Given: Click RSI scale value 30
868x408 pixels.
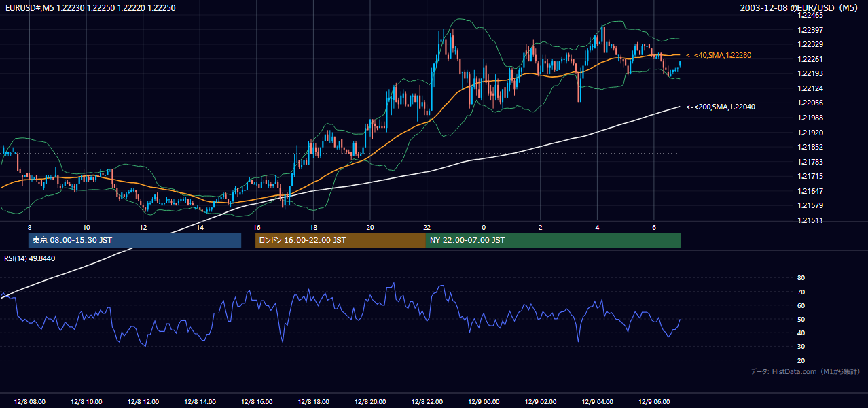Looking at the screenshot, I should [x=801, y=347].
